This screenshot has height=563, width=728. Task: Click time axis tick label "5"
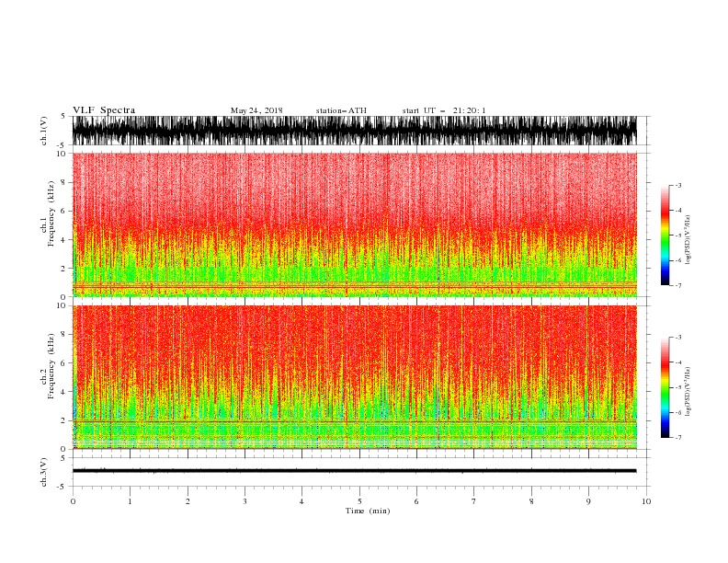click(359, 501)
